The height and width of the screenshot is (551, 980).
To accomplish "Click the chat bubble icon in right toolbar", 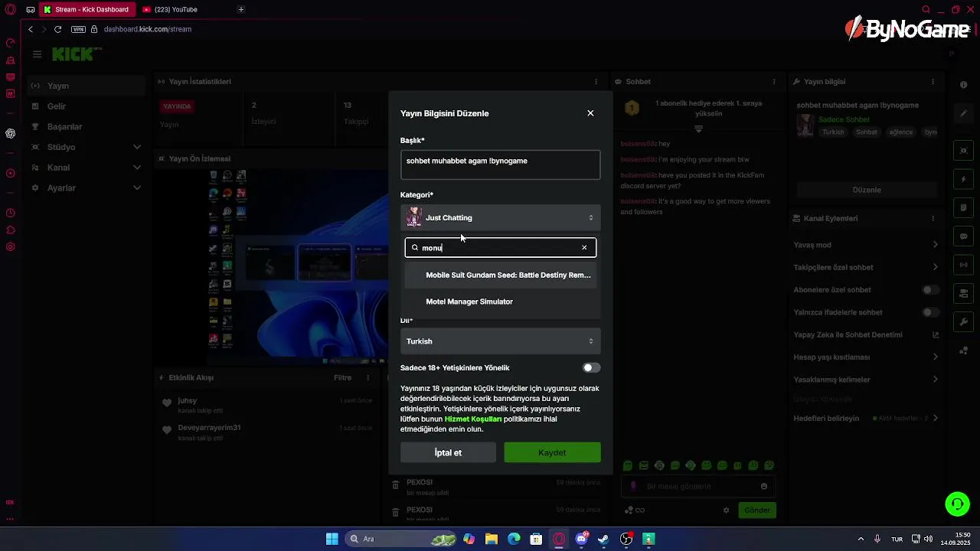I will [964, 236].
